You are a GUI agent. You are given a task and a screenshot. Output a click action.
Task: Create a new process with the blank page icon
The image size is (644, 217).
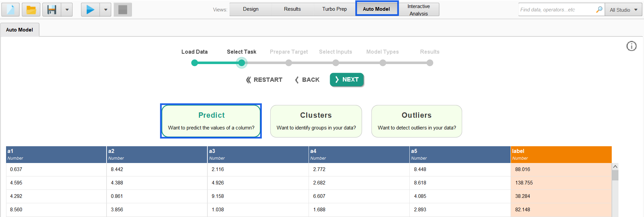[10, 10]
